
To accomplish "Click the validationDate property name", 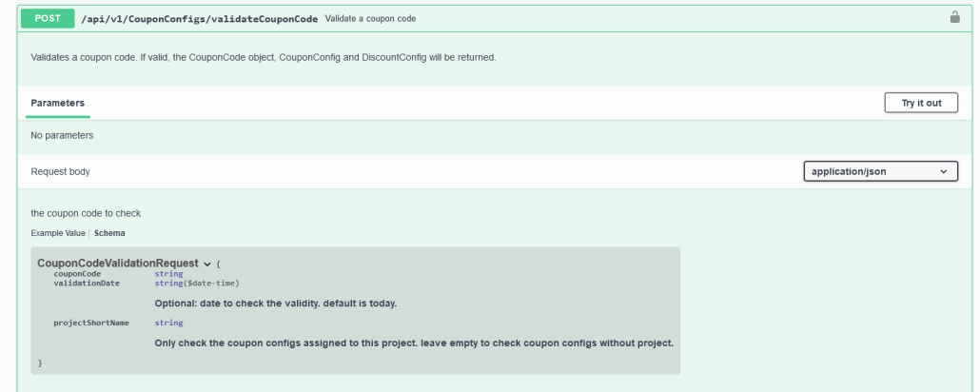I will coord(87,284).
